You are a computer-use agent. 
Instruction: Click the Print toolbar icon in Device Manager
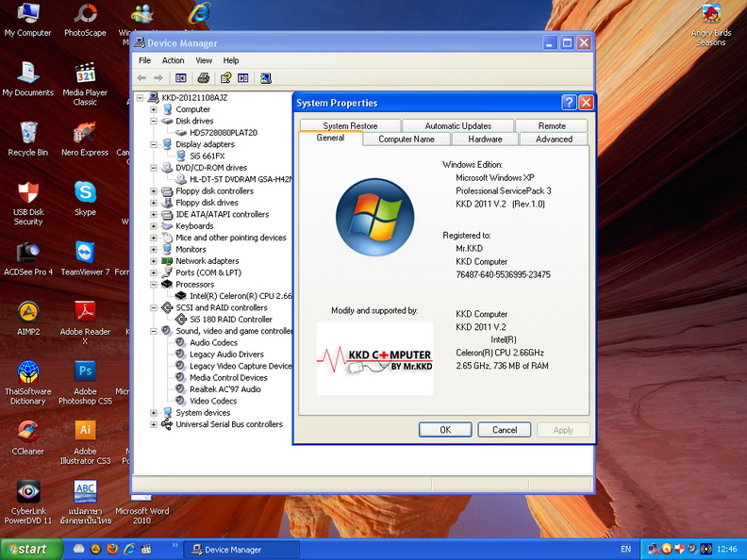point(204,78)
